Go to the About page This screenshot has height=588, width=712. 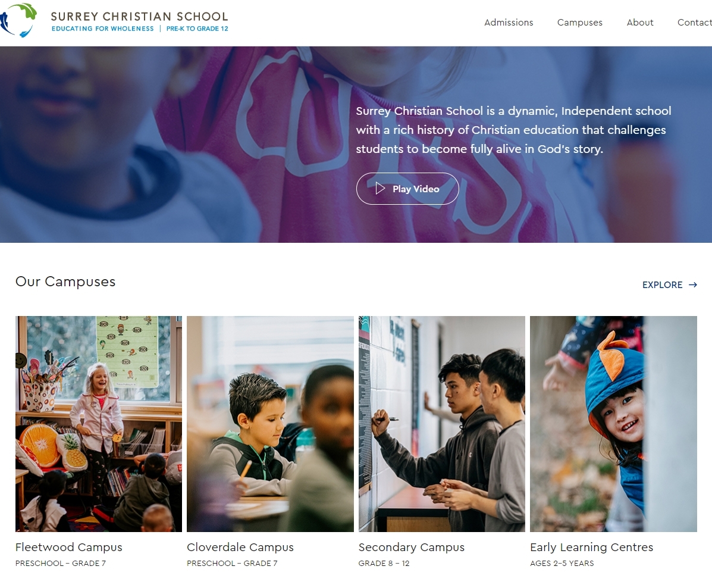pyautogui.click(x=640, y=22)
